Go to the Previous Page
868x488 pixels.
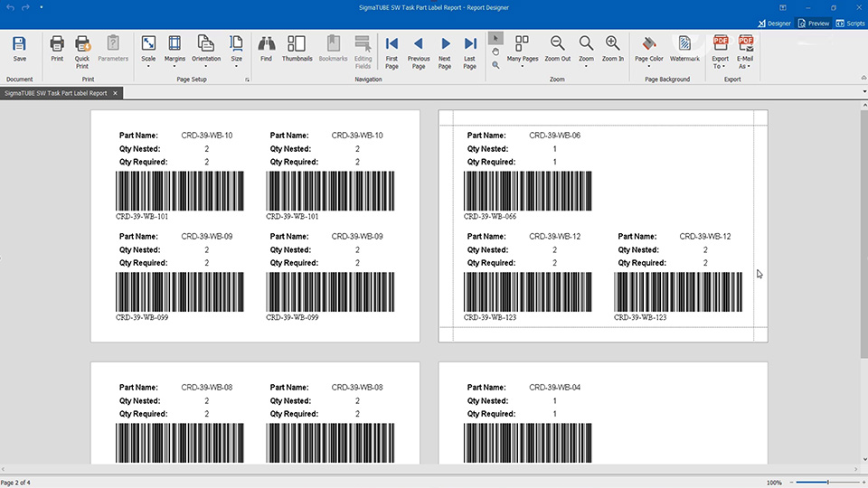pos(419,52)
